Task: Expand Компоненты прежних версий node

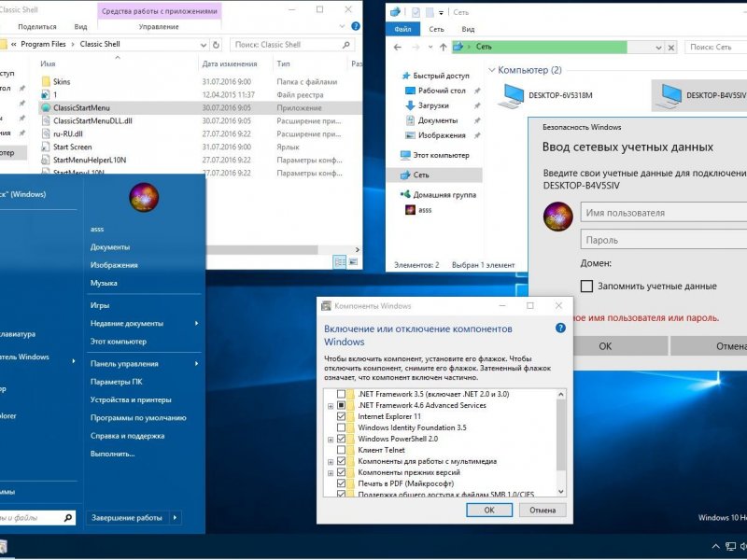Action: click(x=331, y=473)
